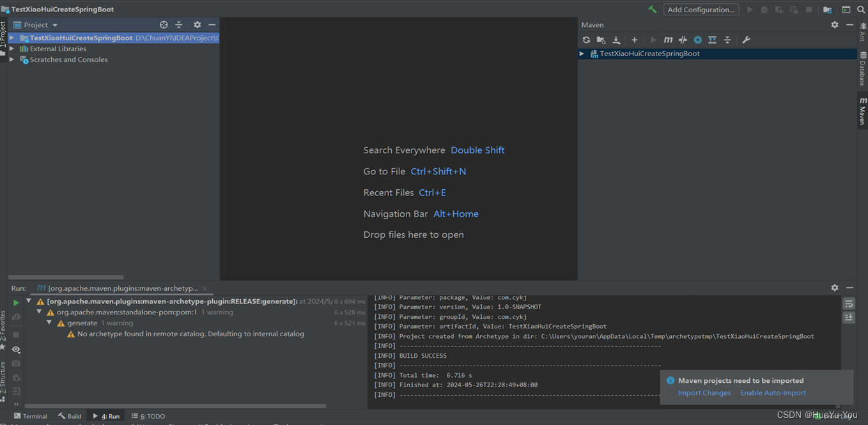Click the Add Configuration field

(701, 9)
